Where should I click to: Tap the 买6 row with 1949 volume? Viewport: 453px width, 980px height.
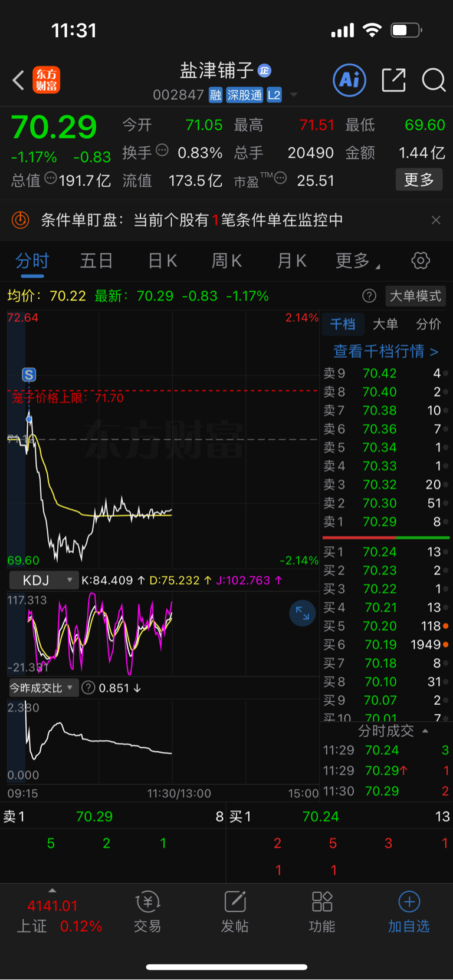385,645
